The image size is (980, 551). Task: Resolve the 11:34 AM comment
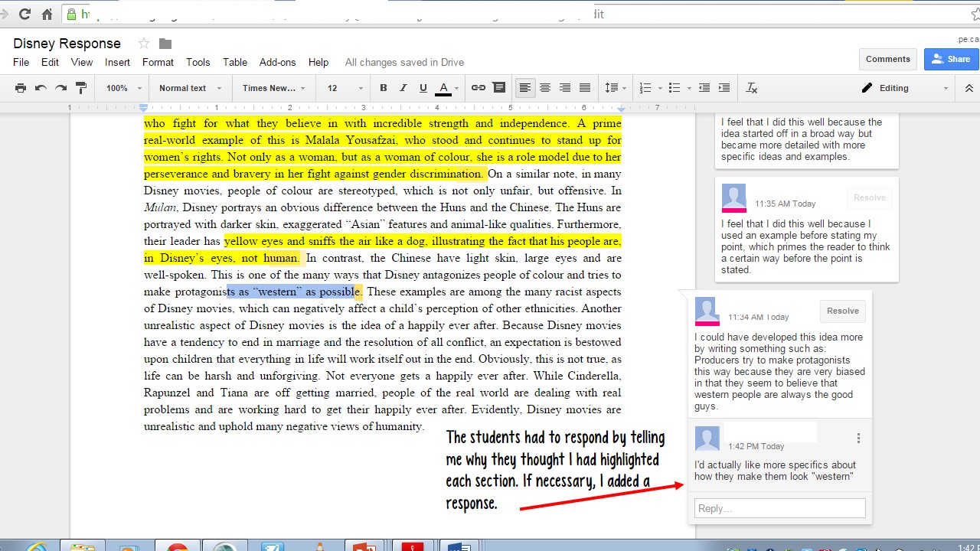(842, 311)
